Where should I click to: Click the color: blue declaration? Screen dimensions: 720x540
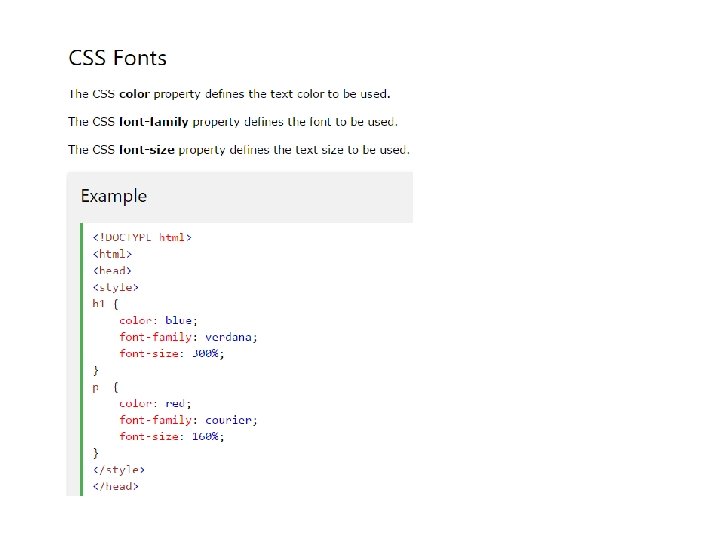click(157, 320)
